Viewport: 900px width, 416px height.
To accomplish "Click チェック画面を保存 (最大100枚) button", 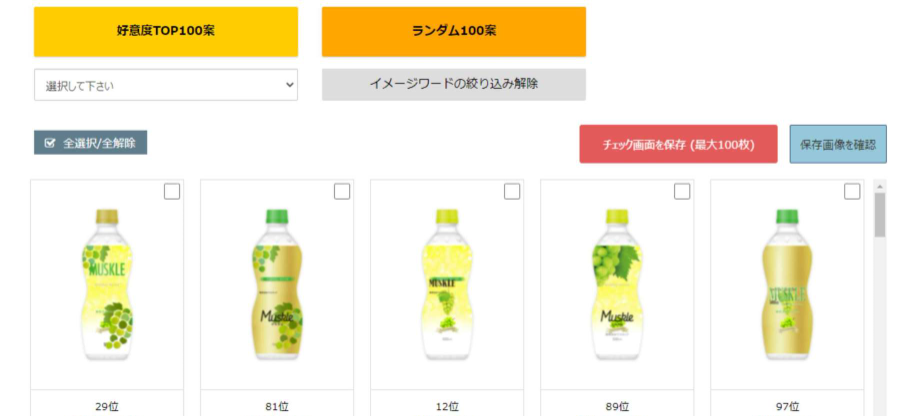I will click(x=678, y=144).
